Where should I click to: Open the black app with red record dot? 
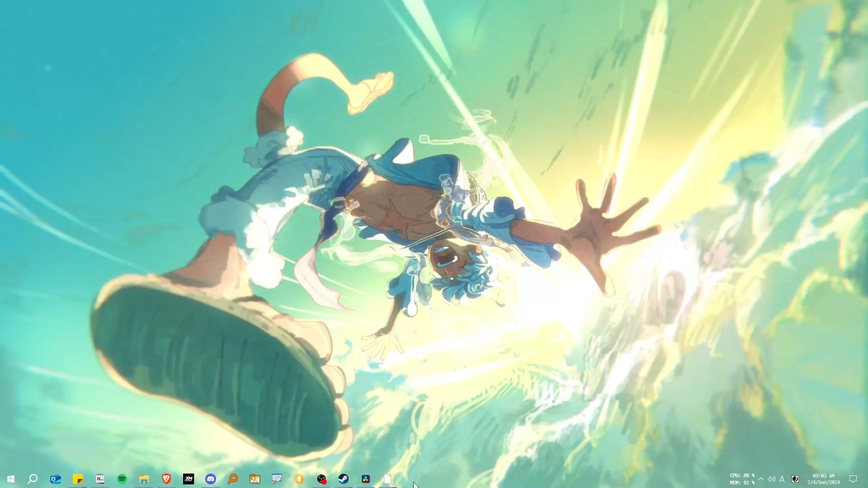click(321, 479)
